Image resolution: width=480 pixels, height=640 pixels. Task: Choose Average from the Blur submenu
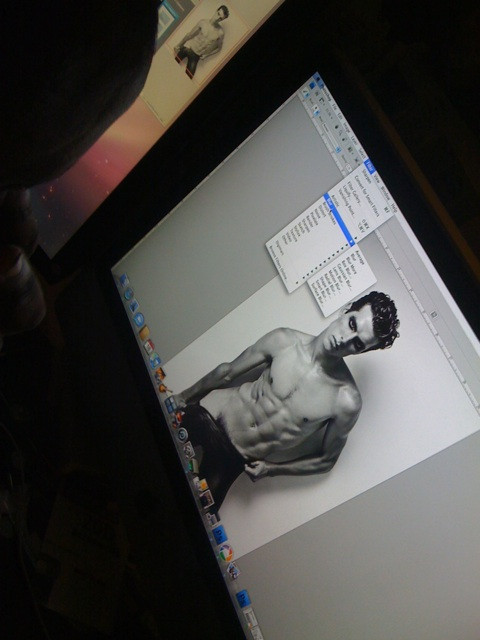coord(360,257)
